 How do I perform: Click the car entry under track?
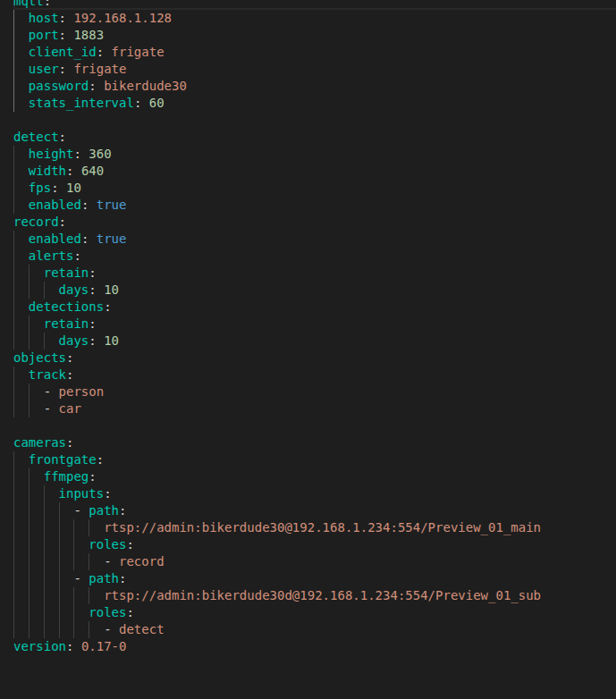pos(70,408)
